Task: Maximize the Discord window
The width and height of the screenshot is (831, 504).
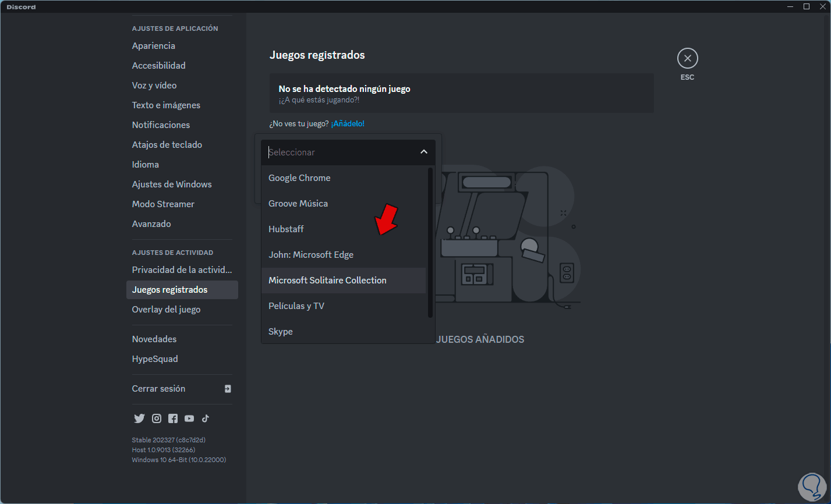Action: pyautogui.click(x=807, y=6)
